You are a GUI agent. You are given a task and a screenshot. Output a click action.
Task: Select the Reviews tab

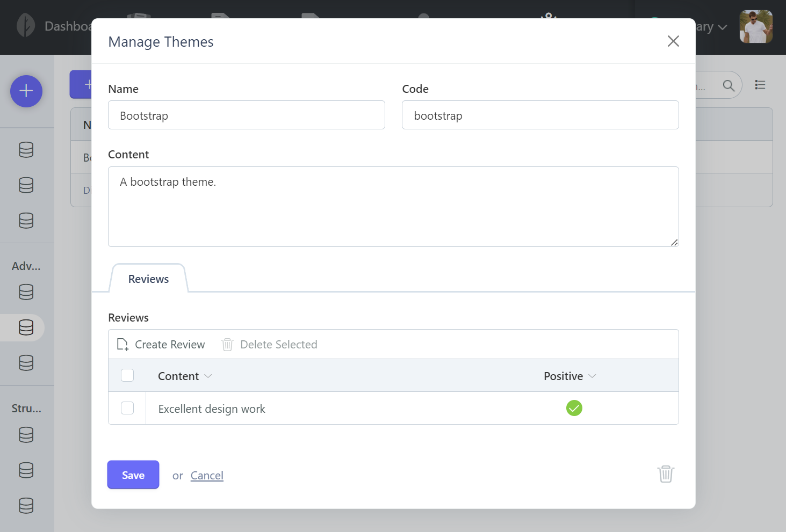click(148, 279)
